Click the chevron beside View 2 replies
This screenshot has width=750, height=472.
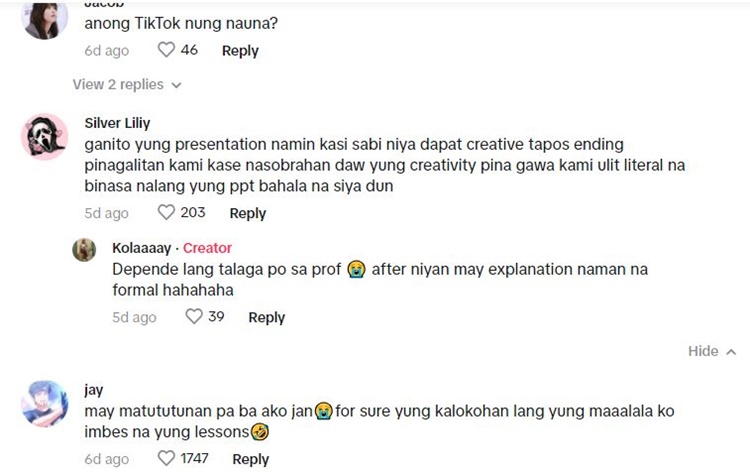(177, 86)
